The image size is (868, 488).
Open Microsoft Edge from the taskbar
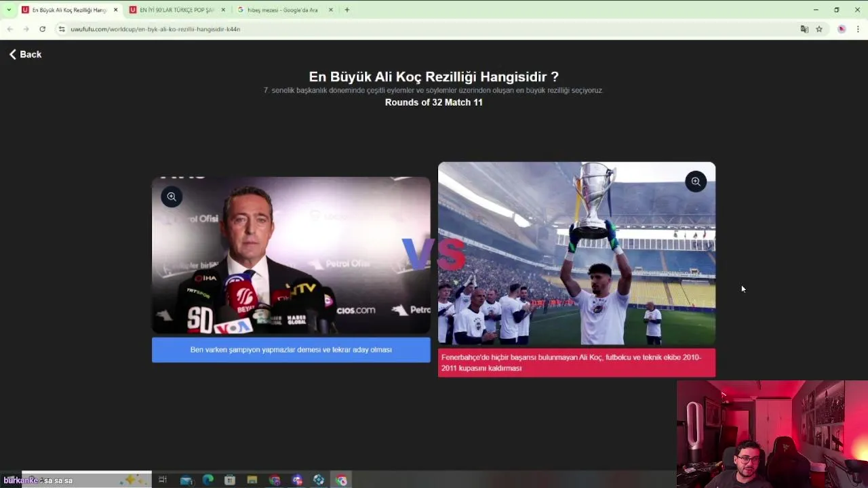(x=208, y=480)
